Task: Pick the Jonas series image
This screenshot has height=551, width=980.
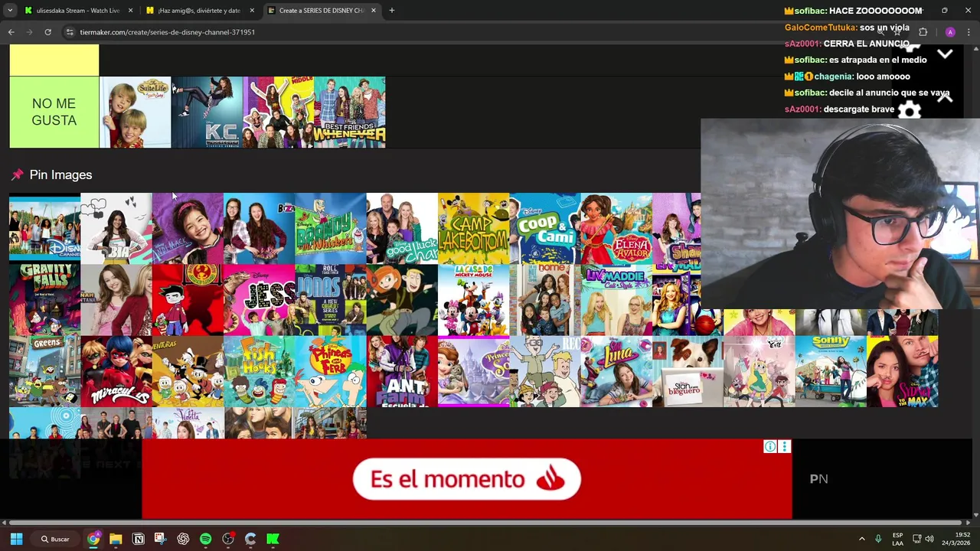Action: click(331, 300)
